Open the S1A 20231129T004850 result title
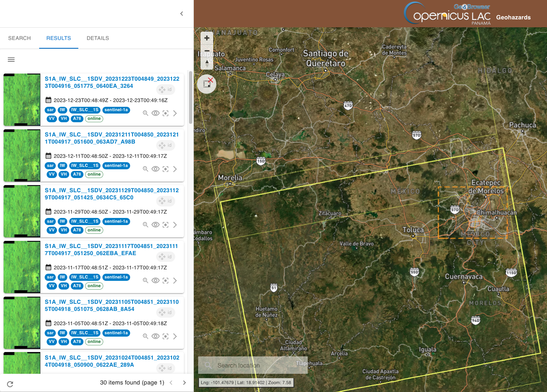 coord(112,194)
